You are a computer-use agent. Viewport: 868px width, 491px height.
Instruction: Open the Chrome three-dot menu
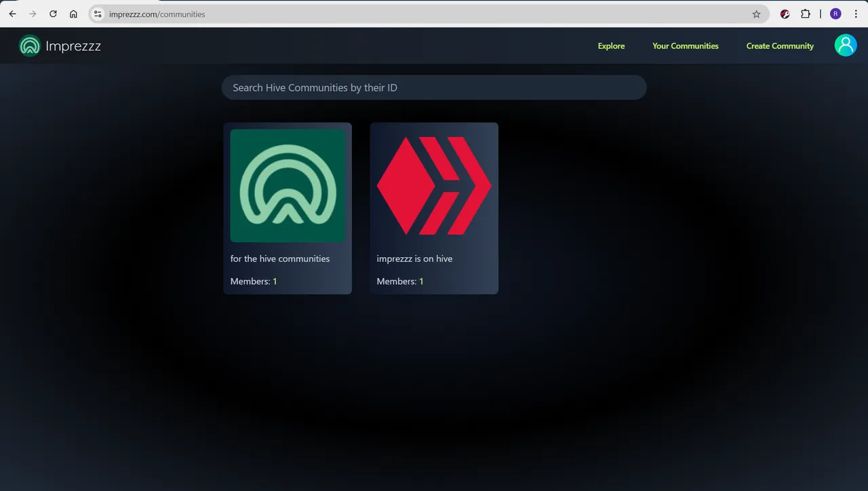tap(856, 14)
